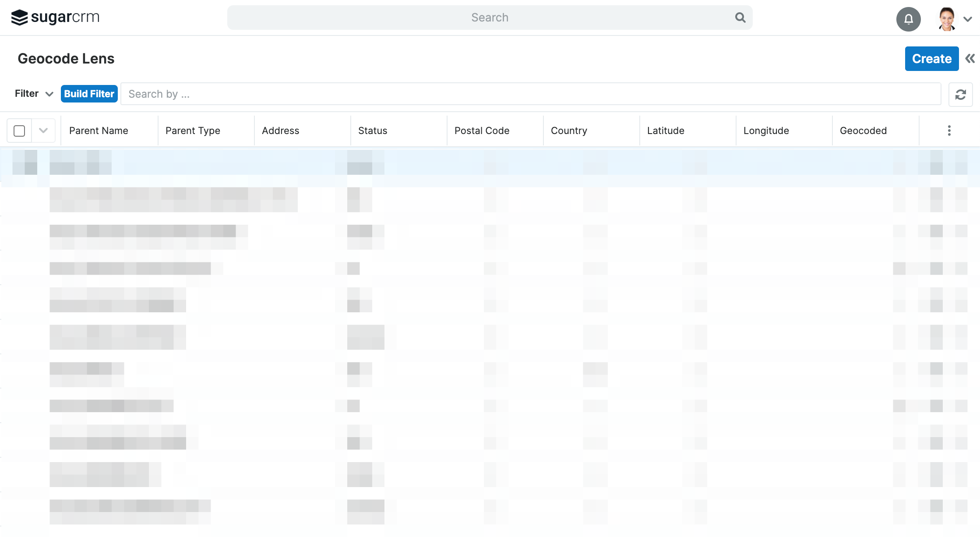This screenshot has width=980, height=537.
Task: Click the SugarCRM logo
Action: pyautogui.click(x=55, y=18)
